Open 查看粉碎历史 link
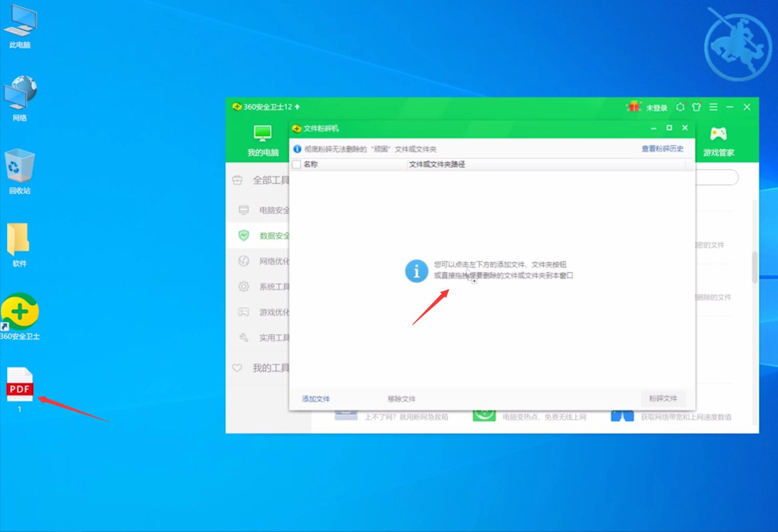This screenshot has height=532, width=778. click(663, 149)
